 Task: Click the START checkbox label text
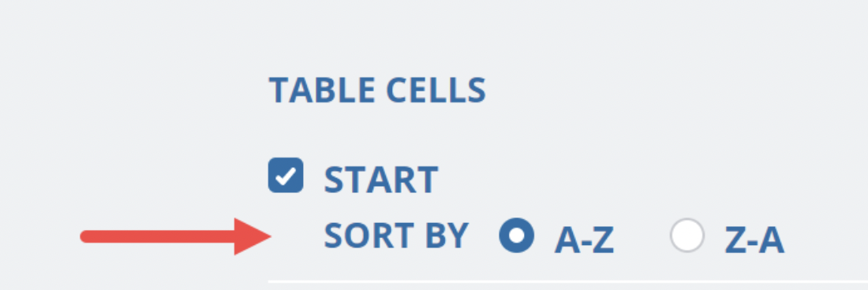tap(381, 180)
